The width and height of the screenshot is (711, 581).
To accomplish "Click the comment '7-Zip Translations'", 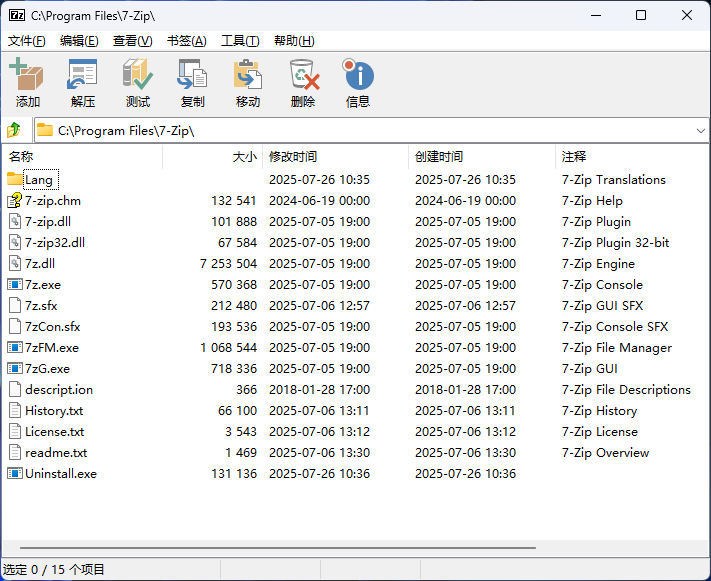I will point(614,180).
